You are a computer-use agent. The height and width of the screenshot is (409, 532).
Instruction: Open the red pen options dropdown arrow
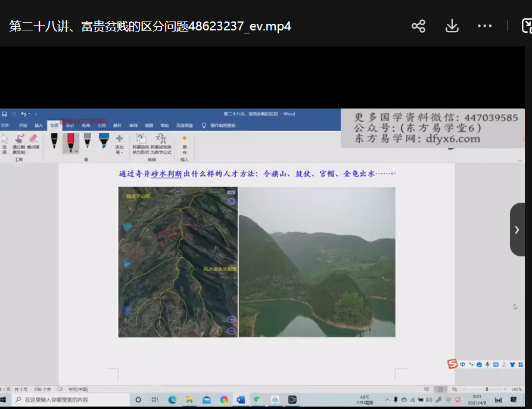coord(77,151)
